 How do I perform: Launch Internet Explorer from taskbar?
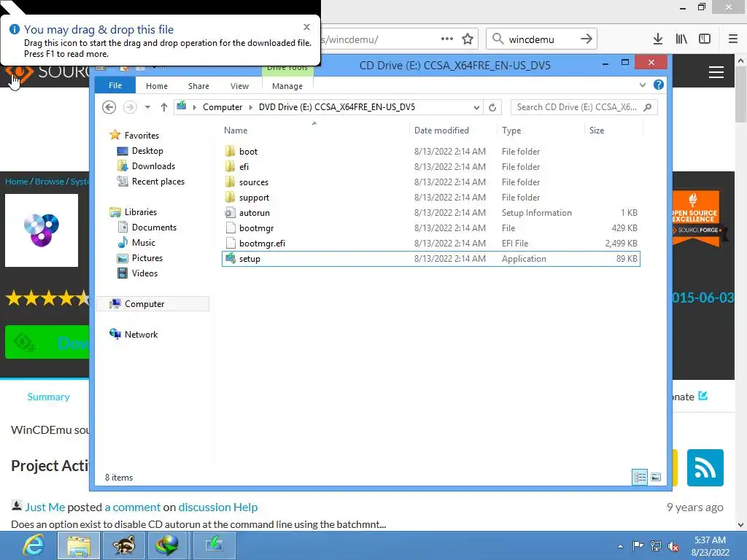(34, 545)
